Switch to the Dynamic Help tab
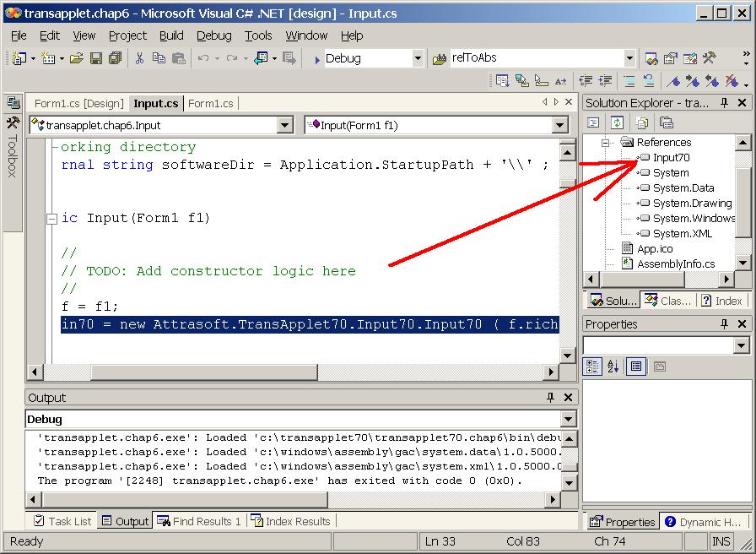Viewport: 756px width, 554px height. [703, 522]
